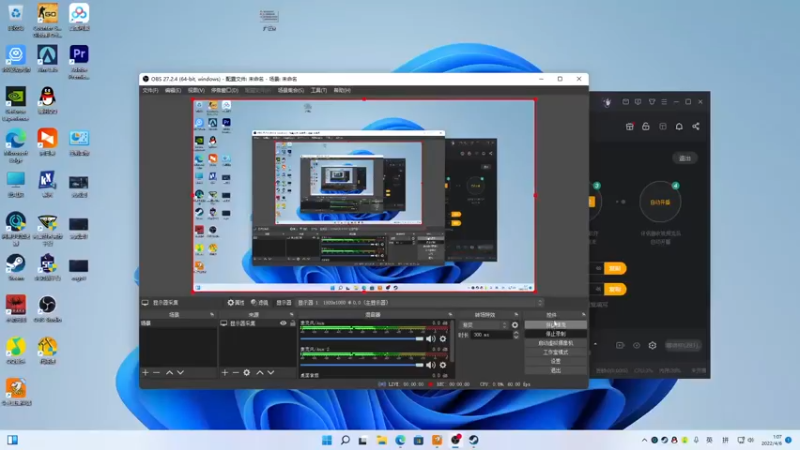Mute the second mixer channel speaker

click(431, 365)
